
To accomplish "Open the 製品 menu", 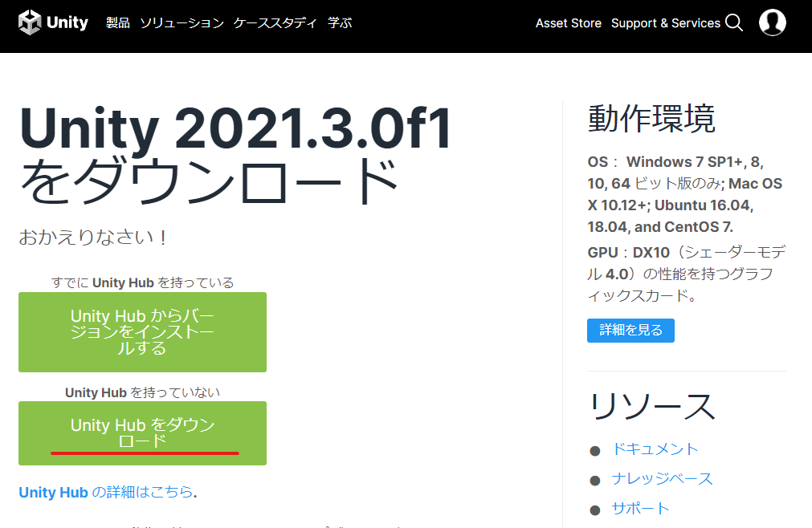I will (117, 22).
